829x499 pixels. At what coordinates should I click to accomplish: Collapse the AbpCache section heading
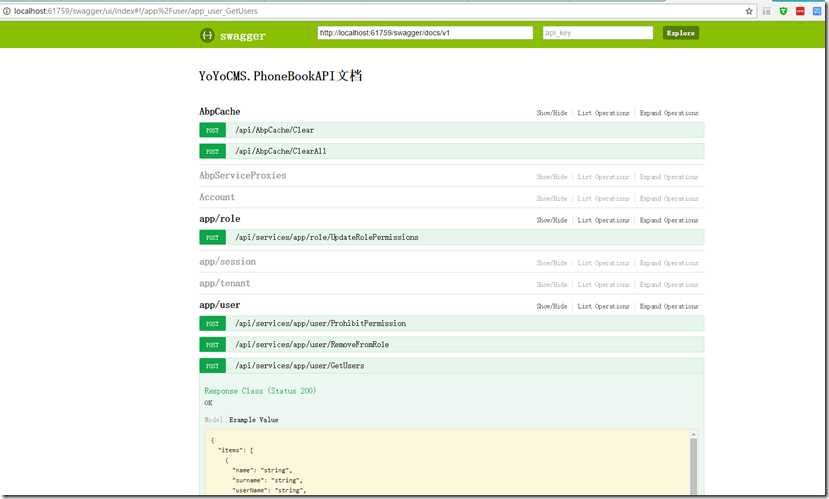pyautogui.click(x=219, y=112)
